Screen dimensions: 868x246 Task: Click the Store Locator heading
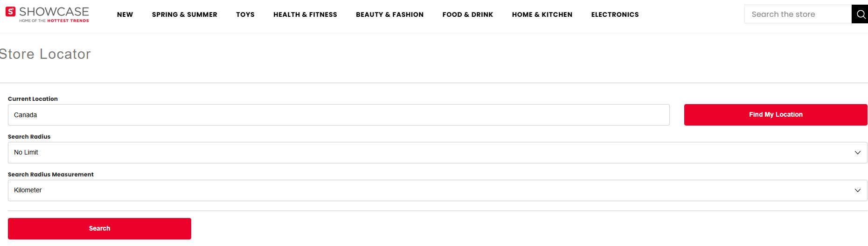[45, 54]
